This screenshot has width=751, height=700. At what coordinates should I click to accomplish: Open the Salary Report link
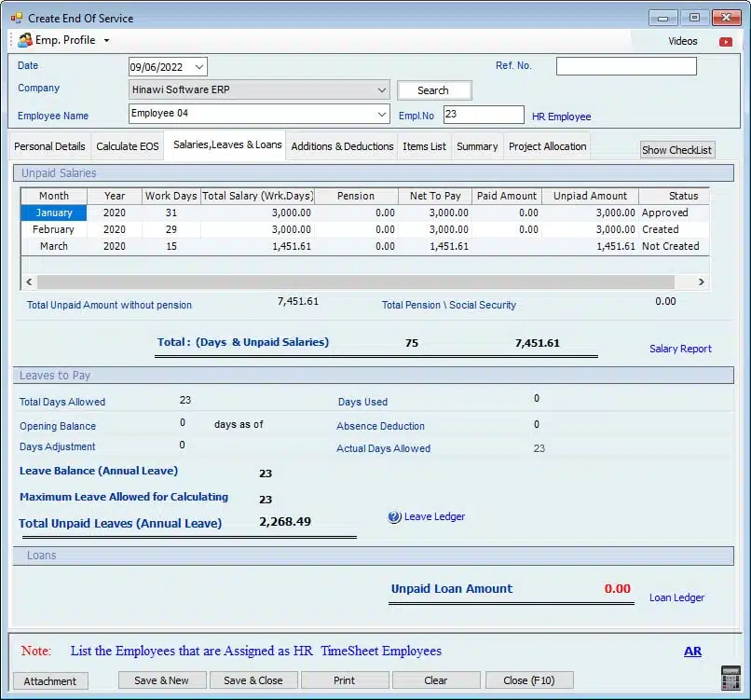680,349
